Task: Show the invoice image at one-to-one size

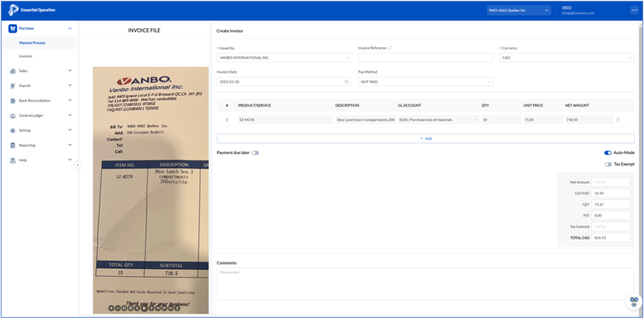Action: click(124, 308)
